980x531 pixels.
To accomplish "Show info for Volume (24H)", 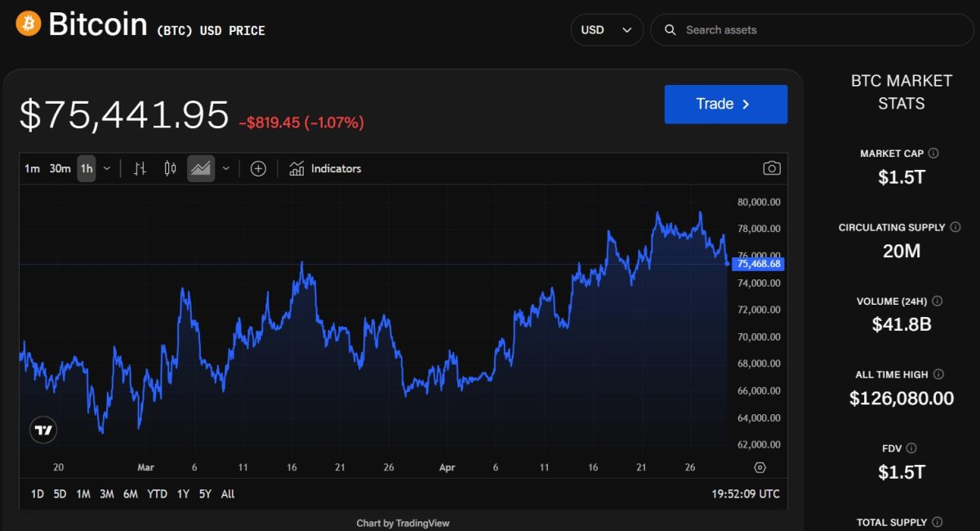I will tap(937, 301).
